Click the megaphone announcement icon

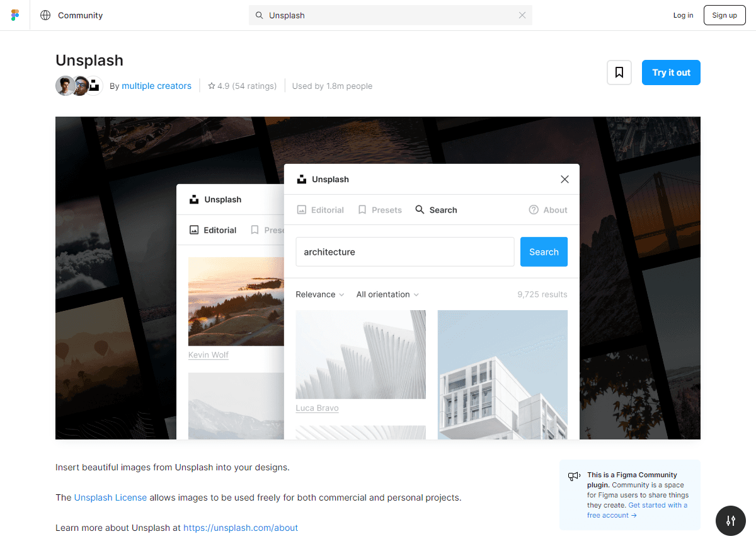(573, 477)
